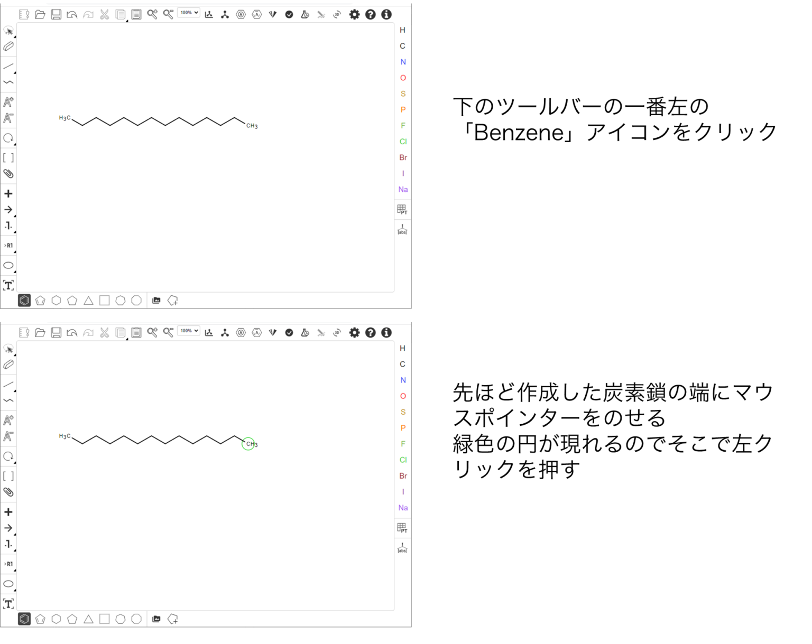Select the Benzene template in the top editor

coord(24,301)
